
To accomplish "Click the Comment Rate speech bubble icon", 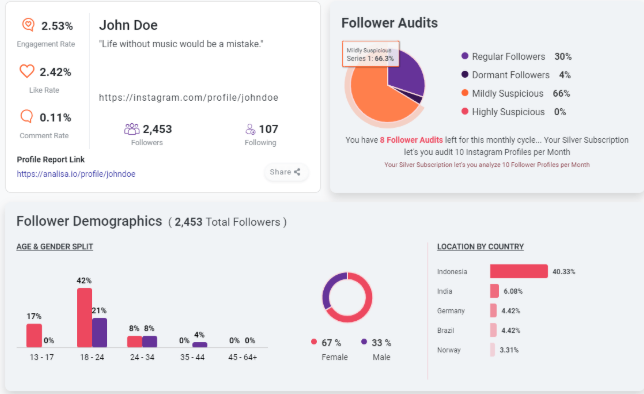I will 27,116.
